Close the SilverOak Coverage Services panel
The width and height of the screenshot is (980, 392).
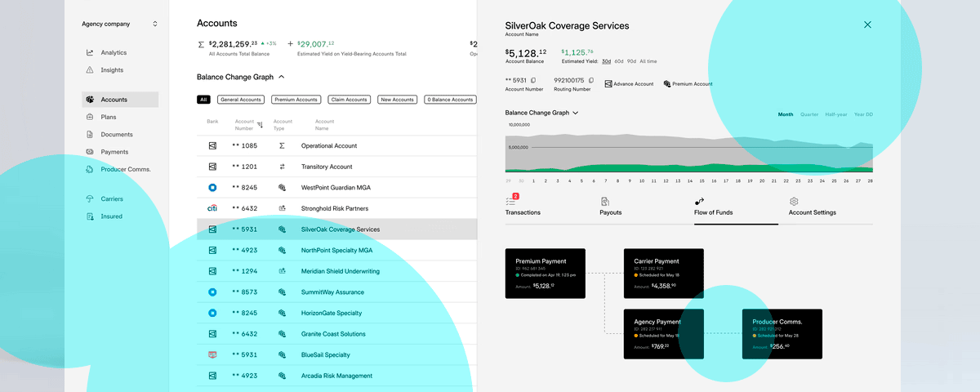(x=867, y=24)
